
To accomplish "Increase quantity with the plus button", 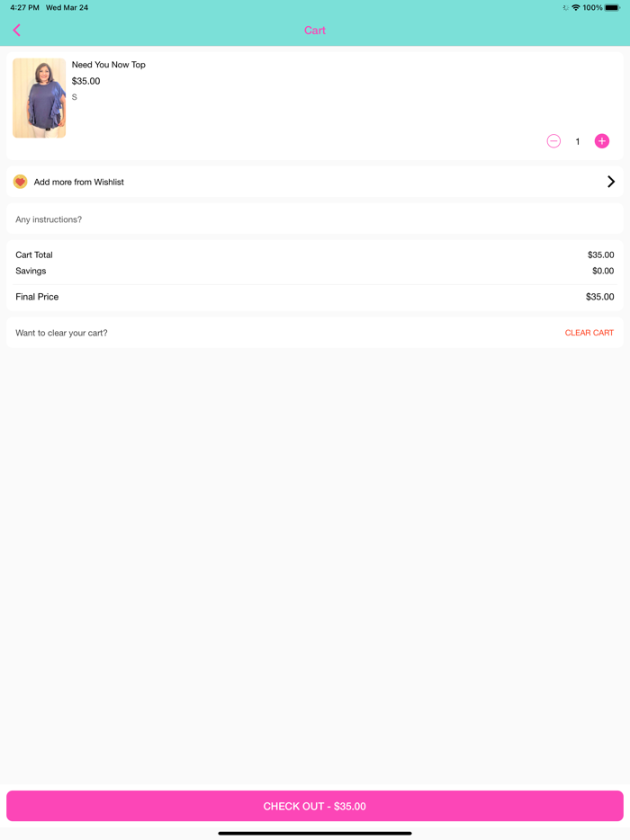I will click(x=602, y=141).
